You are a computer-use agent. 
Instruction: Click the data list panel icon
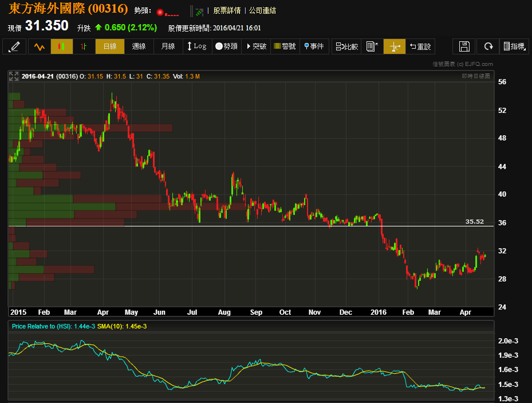tap(372, 46)
